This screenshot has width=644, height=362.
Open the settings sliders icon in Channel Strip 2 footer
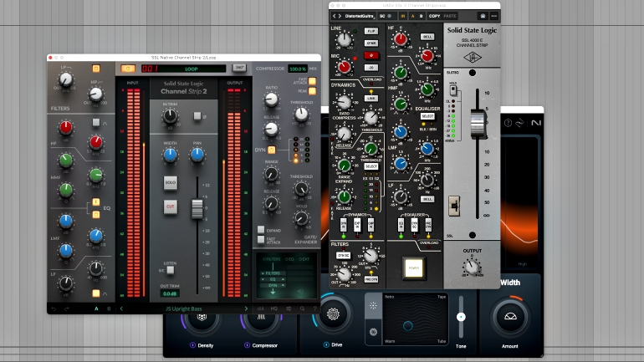point(289,308)
